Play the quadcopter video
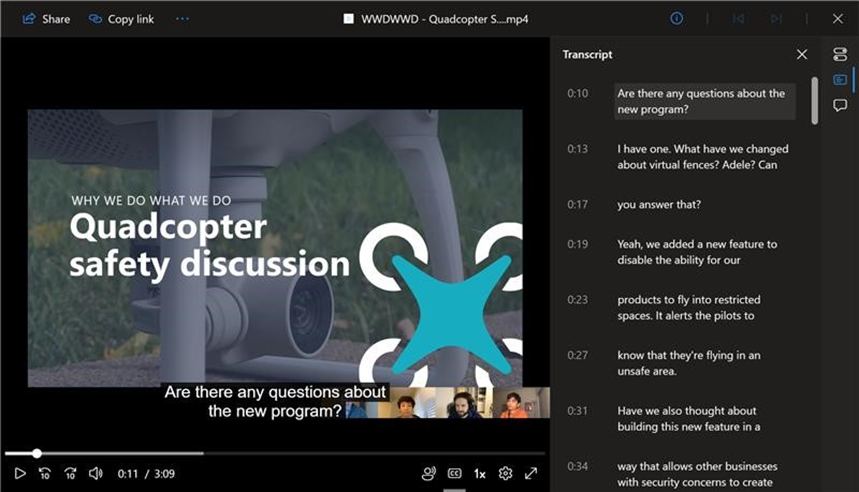This screenshot has height=492, width=859. [x=20, y=473]
